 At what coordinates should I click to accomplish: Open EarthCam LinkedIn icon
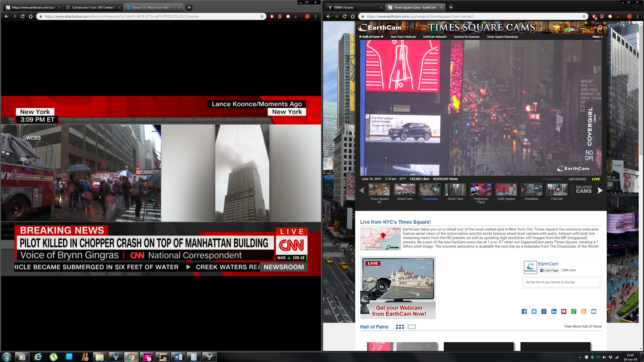554,311
